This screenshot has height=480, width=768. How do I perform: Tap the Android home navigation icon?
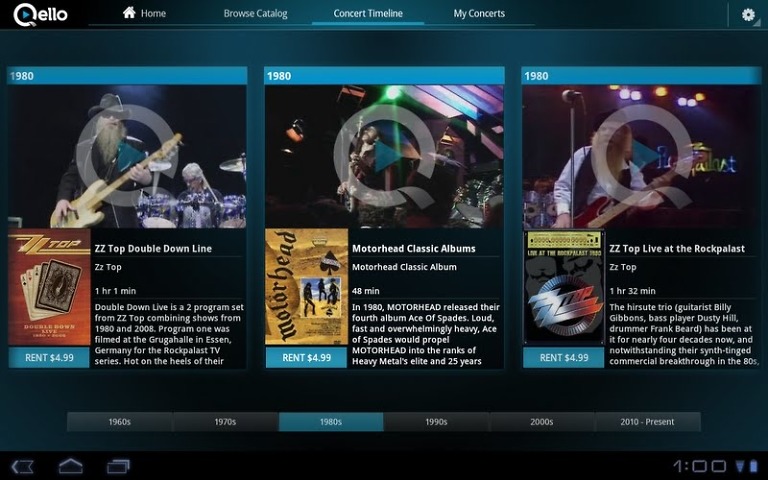tap(70, 466)
